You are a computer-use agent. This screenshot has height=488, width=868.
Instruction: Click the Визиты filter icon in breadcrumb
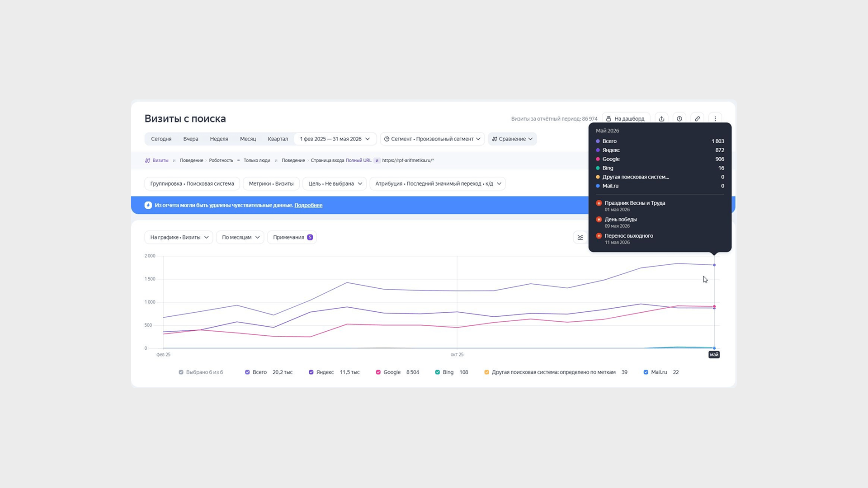pos(147,160)
